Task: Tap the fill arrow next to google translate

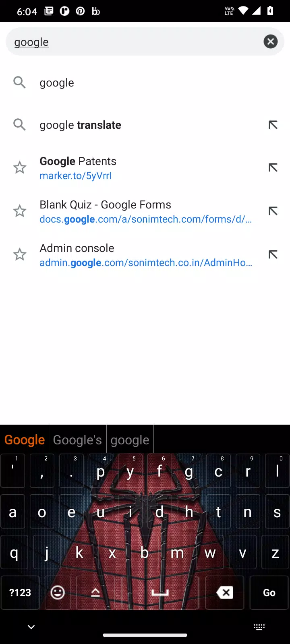Action: pos(273,125)
